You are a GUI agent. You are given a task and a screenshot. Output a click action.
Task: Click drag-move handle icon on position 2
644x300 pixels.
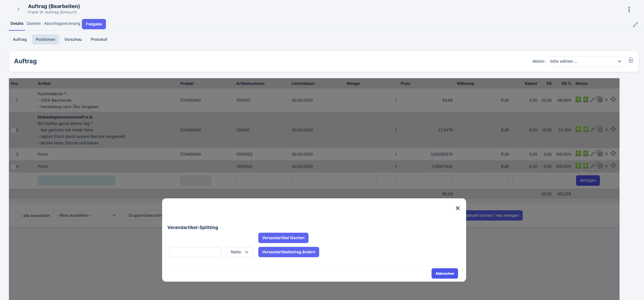pos(613,129)
